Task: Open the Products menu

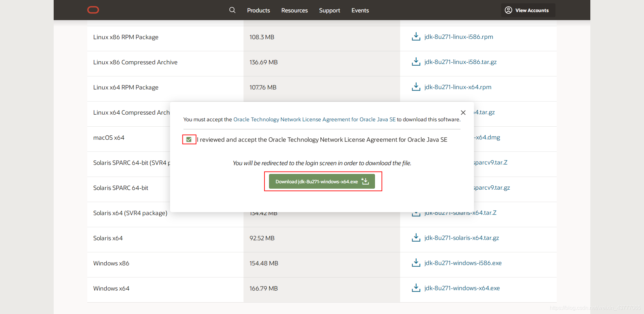Action: click(258, 10)
